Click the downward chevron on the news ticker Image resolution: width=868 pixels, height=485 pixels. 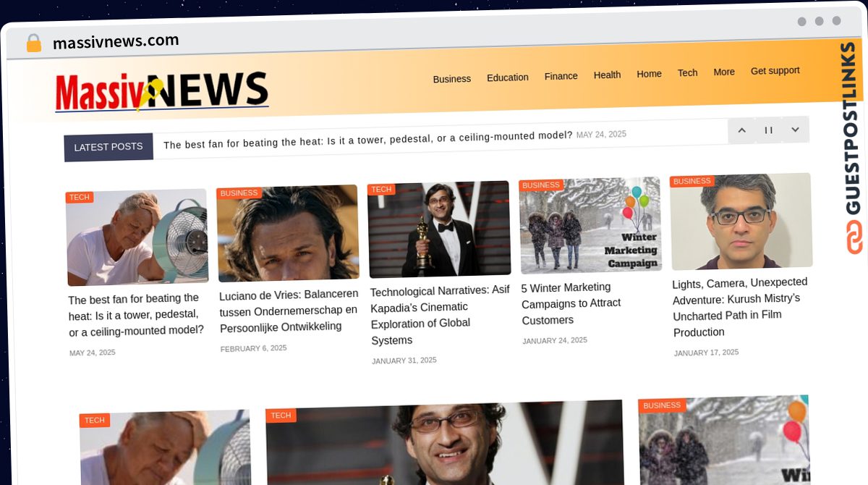click(795, 130)
